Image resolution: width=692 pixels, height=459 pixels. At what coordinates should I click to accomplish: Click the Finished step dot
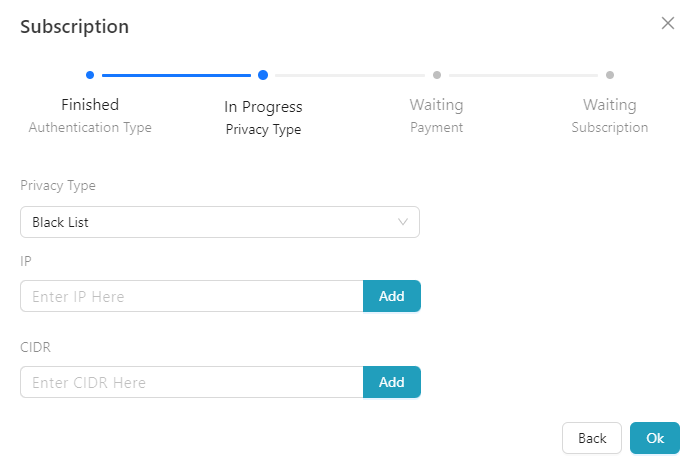[90, 74]
